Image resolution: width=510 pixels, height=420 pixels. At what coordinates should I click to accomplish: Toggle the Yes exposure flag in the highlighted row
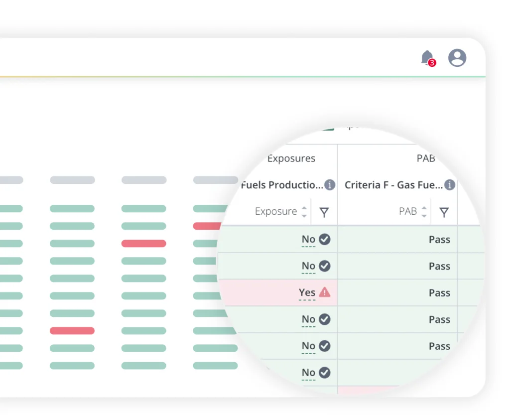(307, 293)
